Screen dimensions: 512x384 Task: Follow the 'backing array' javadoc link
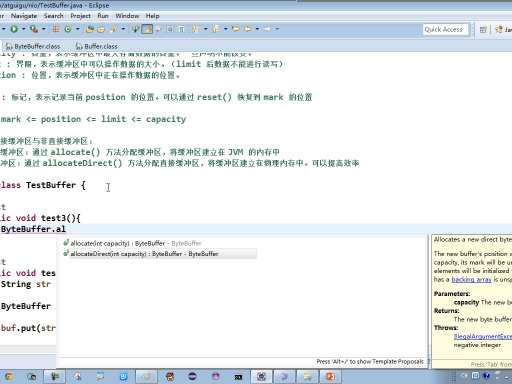tap(471, 280)
